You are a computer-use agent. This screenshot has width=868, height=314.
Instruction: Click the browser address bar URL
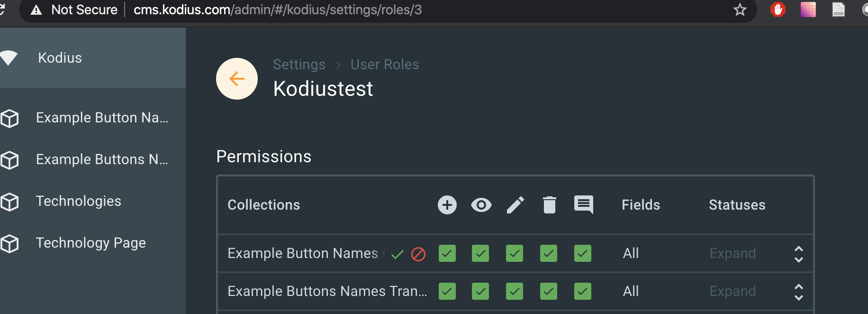pyautogui.click(x=278, y=9)
